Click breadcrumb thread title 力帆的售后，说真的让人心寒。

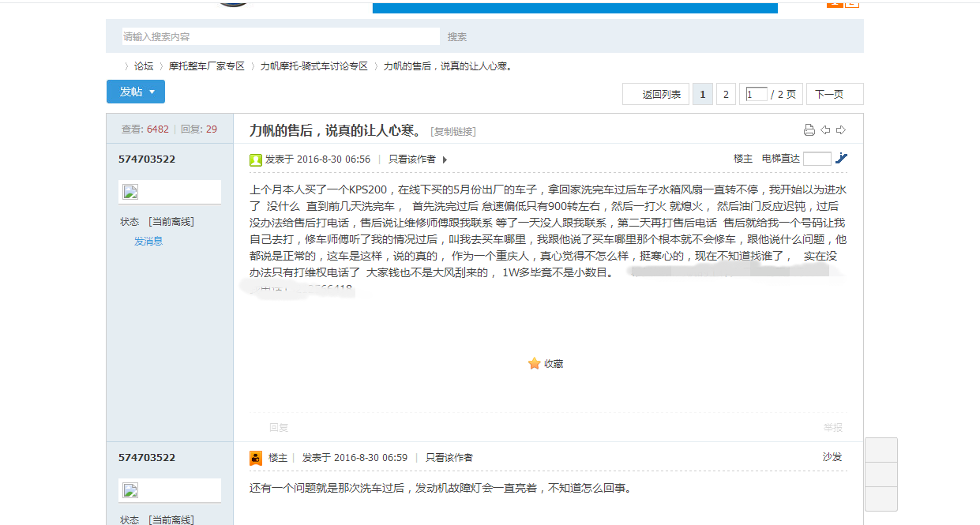tap(448, 66)
